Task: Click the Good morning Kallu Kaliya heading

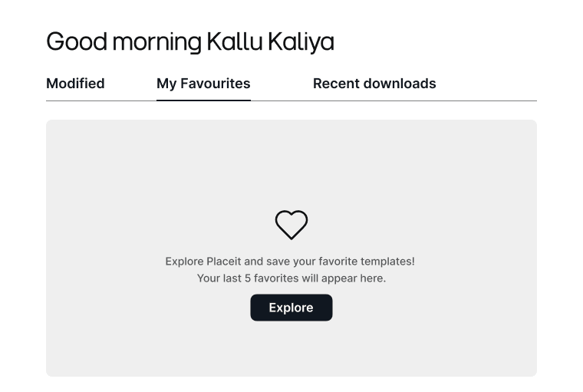Action: [x=190, y=41]
